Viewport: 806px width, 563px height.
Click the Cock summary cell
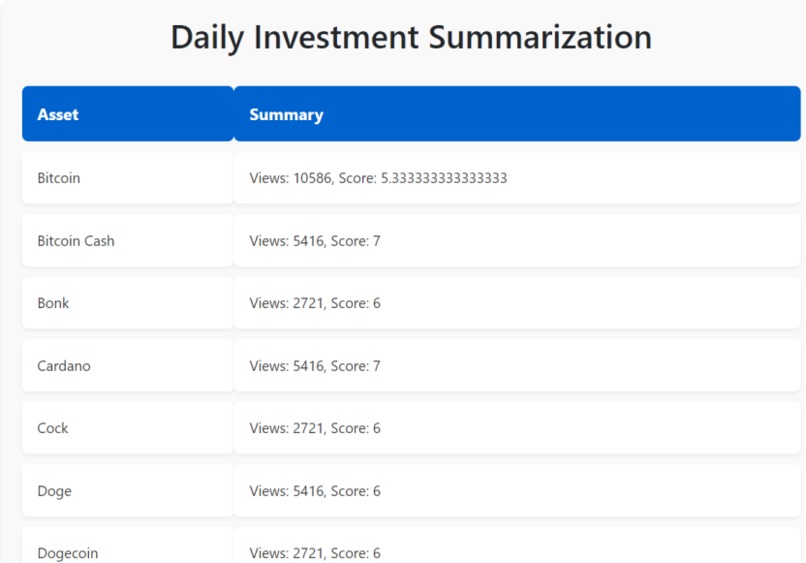pyautogui.click(x=517, y=428)
